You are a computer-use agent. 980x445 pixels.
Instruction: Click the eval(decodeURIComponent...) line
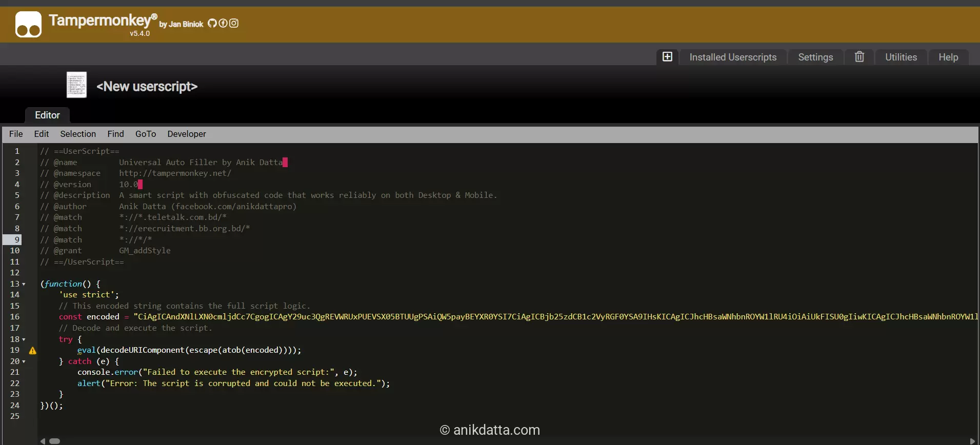point(189,350)
